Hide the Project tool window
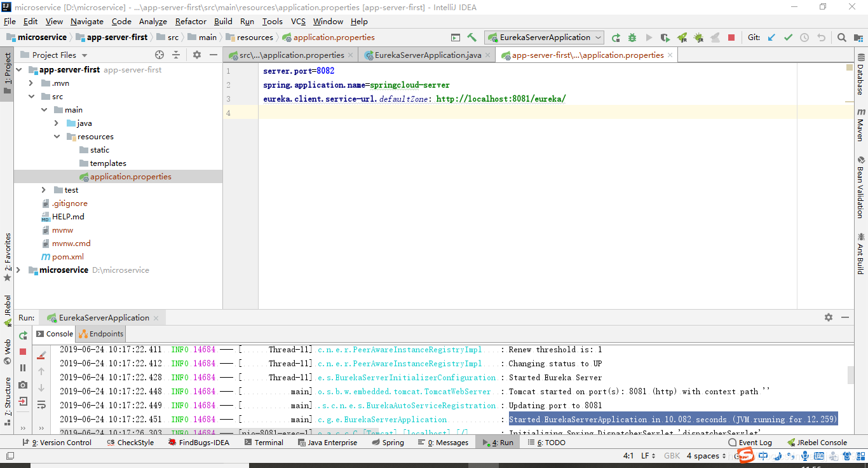The width and height of the screenshot is (868, 468). [x=214, y=55]
